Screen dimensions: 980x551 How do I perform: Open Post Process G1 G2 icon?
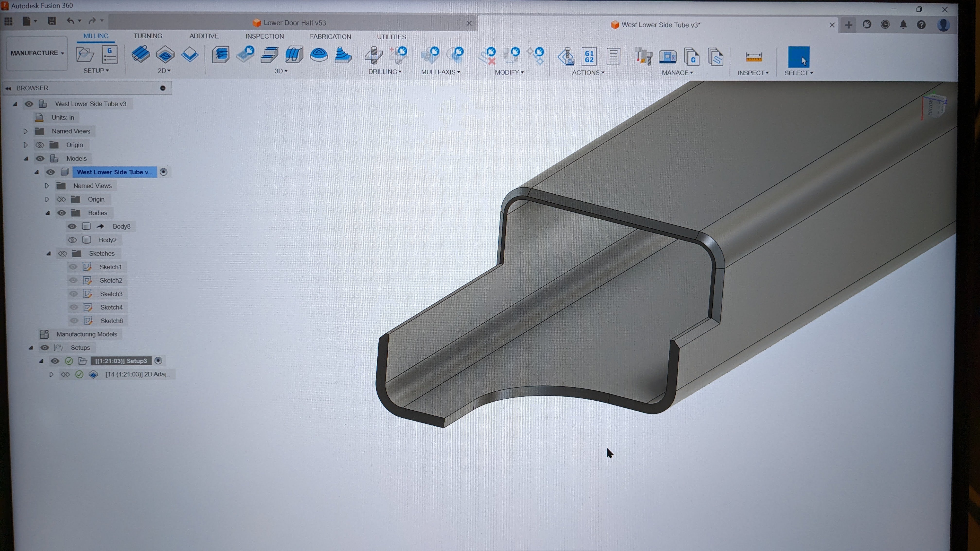pyautogui.click(x=589, y=56)
